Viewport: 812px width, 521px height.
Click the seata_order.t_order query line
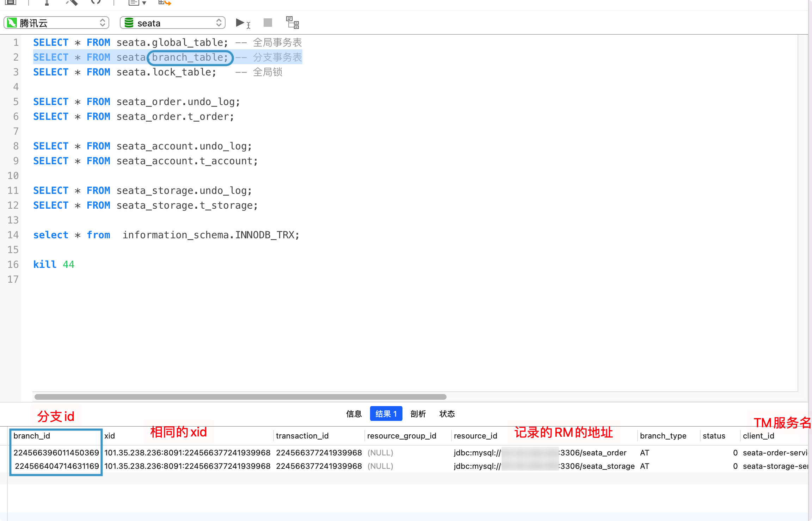pos(134,116)
